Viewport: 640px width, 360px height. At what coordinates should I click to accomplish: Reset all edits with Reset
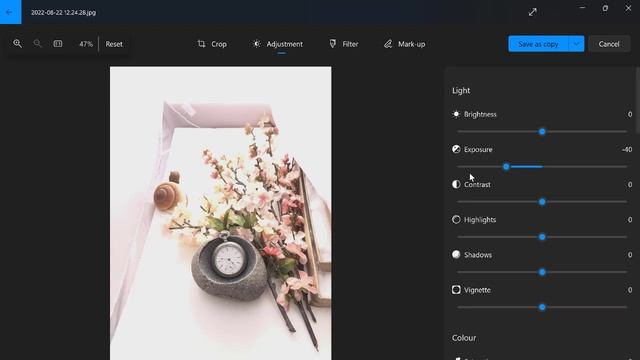[x=114, y=44]
